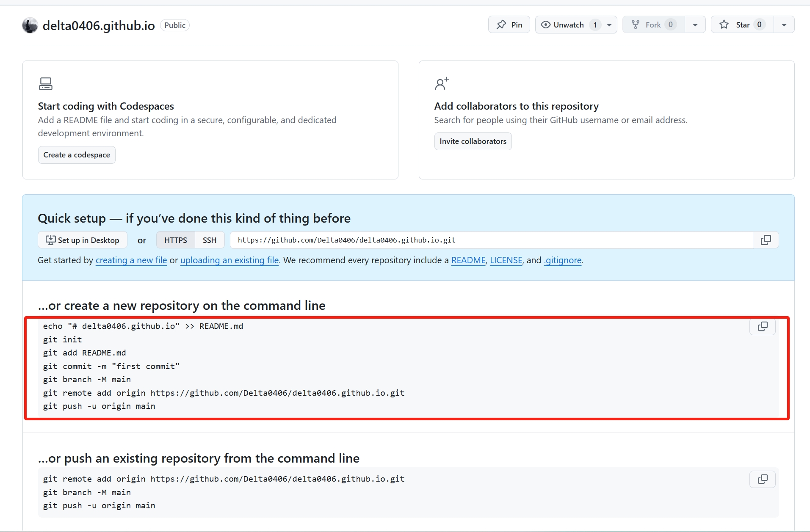This screenshot has width=810, height=532.
Task: Click the 'Start coding with Codespaces' heading
Action: (106, 106)
